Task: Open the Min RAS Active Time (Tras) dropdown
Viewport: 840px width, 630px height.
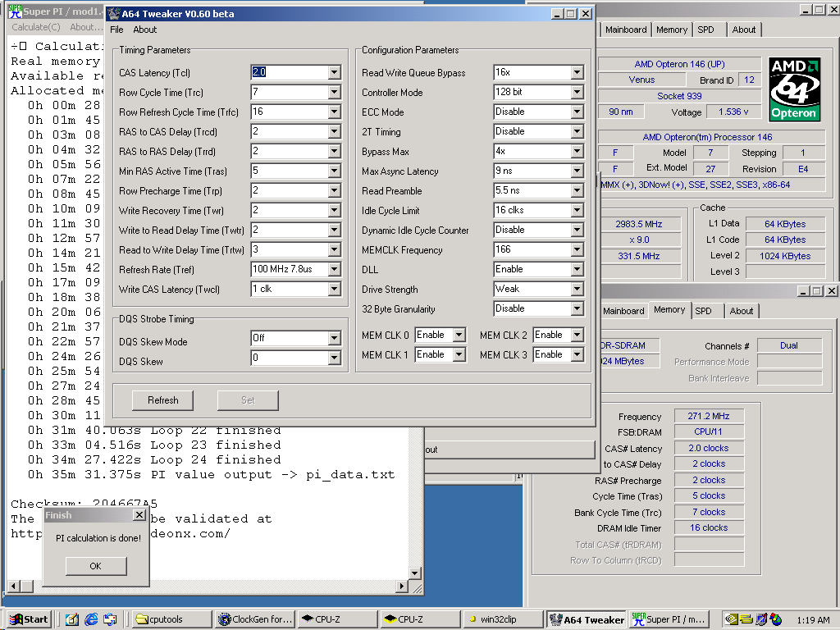Action: (x=335, y=171)
